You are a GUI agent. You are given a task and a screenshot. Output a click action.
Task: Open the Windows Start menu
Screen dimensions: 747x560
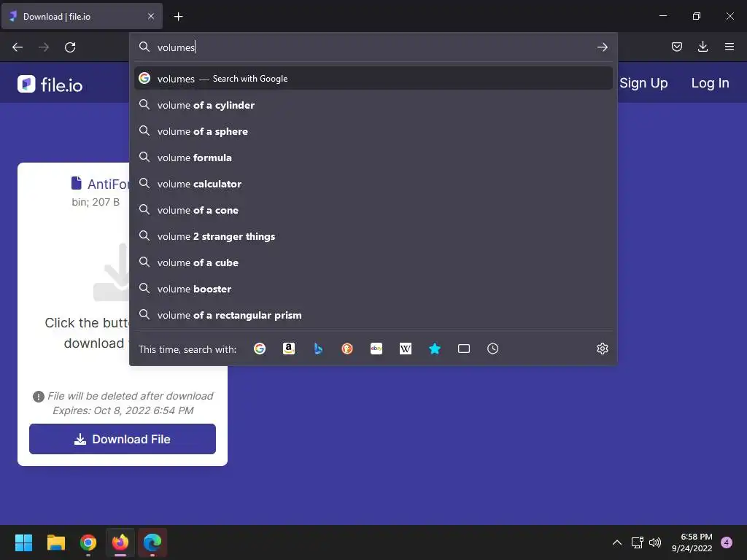point(24,542)
